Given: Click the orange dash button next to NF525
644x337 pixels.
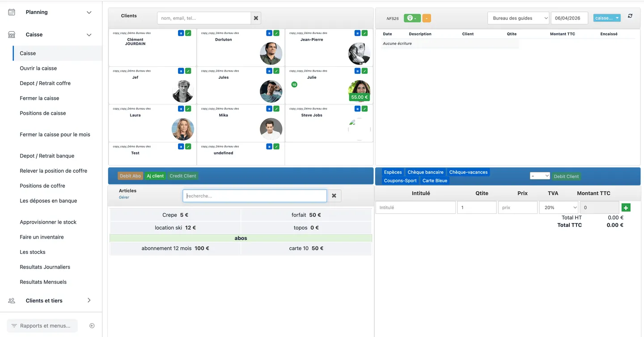Looking at the screenshot, I should click(427, 18).
